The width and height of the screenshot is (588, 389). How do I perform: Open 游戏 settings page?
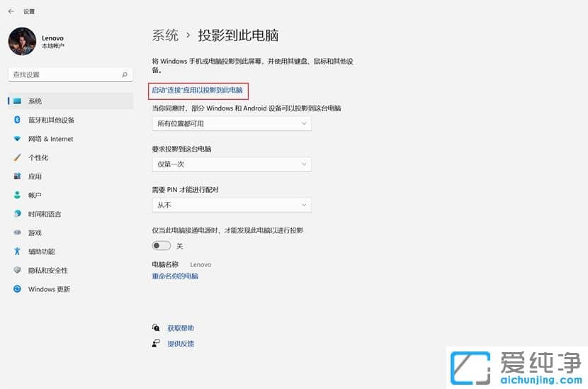click(x=70, y=232)
